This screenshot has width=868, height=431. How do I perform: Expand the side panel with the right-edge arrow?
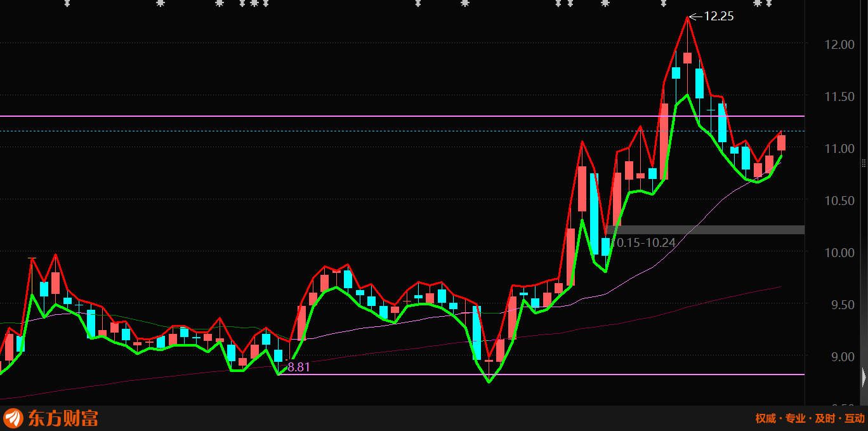864,377
